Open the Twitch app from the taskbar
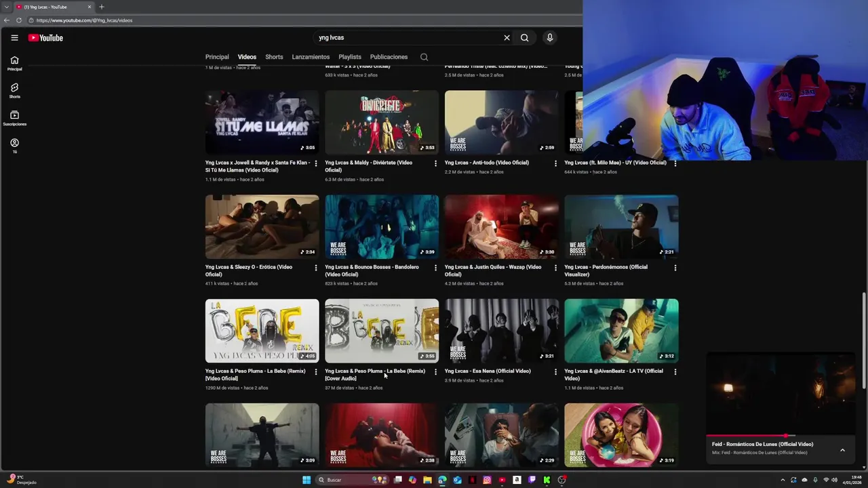Viewport: 868px width, 488px height. (x=532, y=480)
